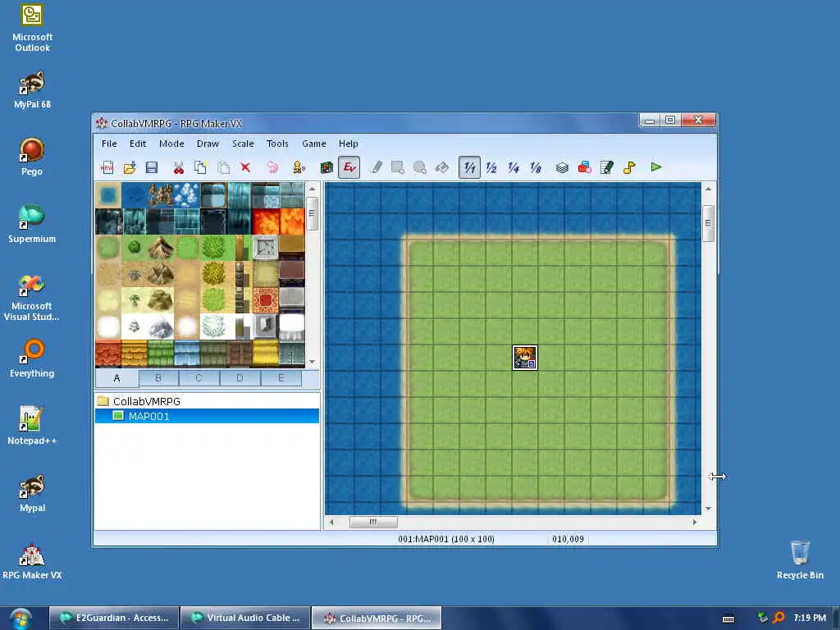Open the Mode menu
Image resolution: width=840 pixels, height=630 pixels.
pos(171,144)
